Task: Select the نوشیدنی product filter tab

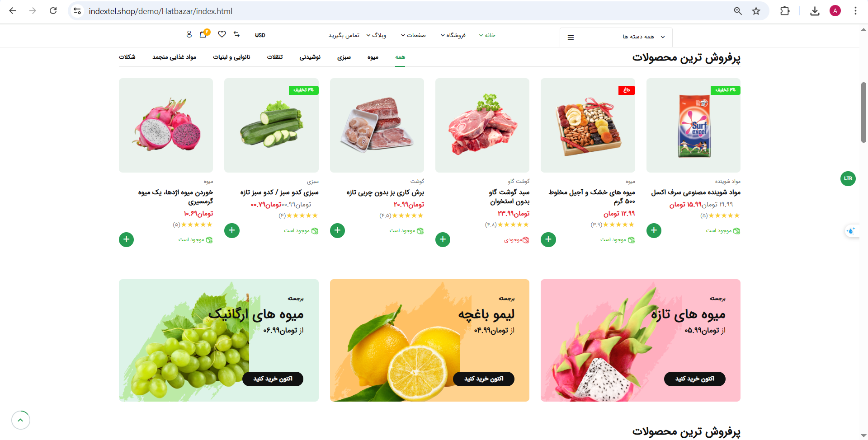Action: click(x=310, y=57)
